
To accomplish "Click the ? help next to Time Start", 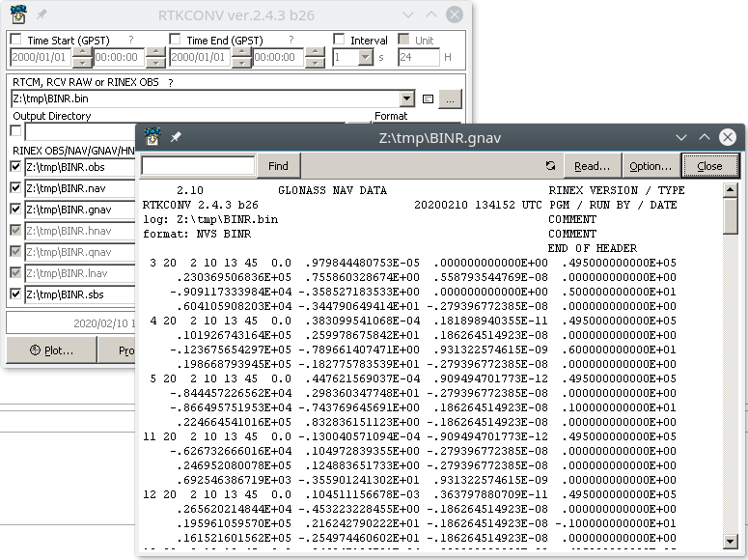I will tap(130, 40).
